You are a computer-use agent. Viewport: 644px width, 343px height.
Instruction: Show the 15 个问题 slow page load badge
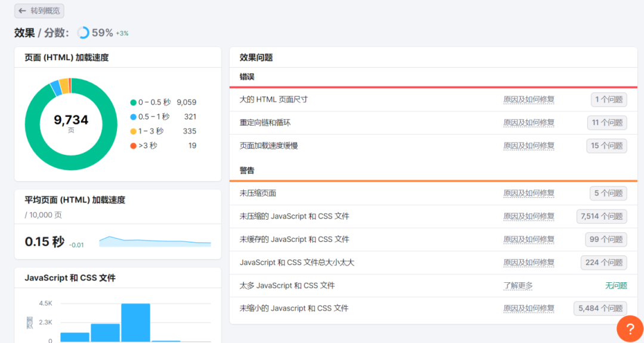(x=607, y=145)
